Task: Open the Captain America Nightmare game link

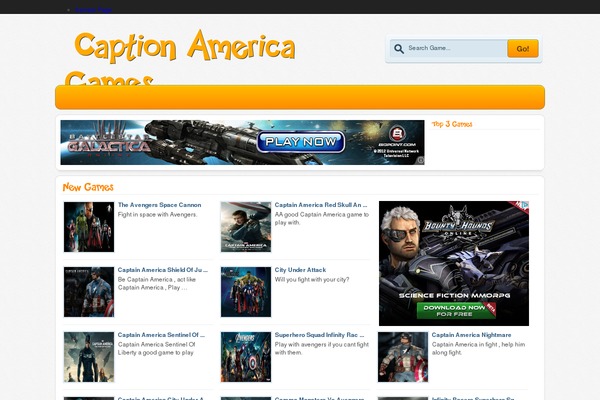Action: tap(471, 335)
